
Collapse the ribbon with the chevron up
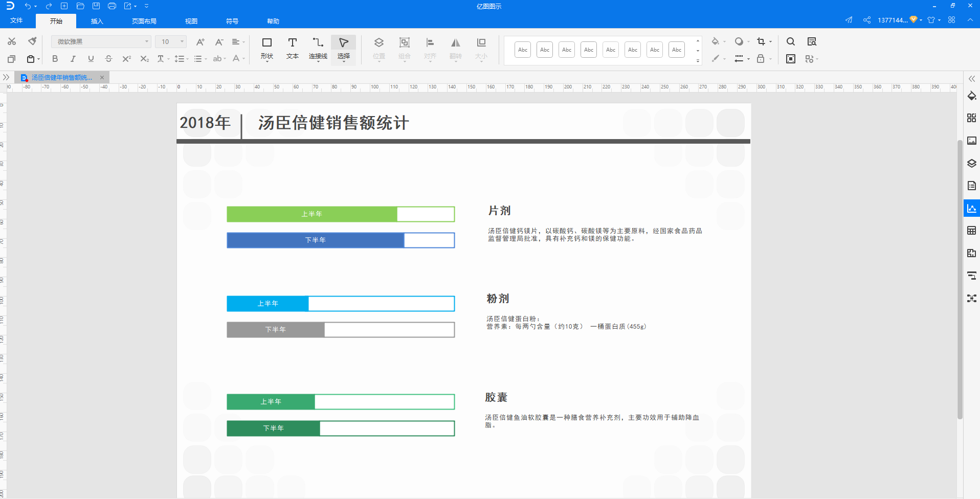pos(970,20)
